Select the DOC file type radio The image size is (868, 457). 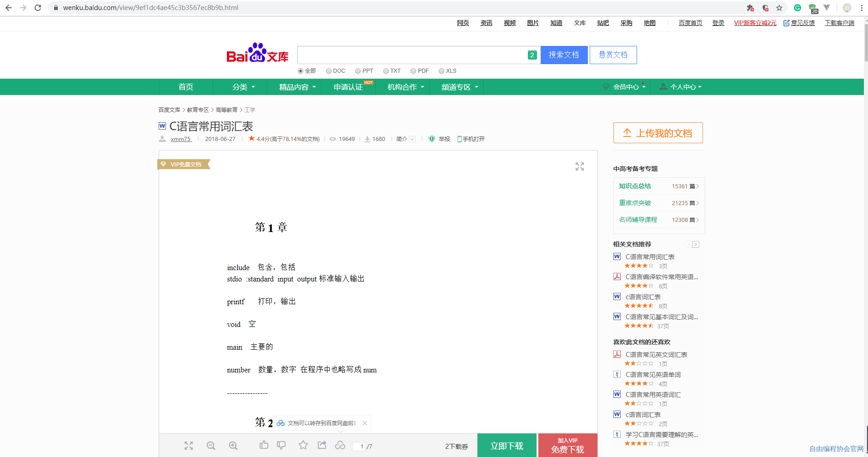[328, 71]
